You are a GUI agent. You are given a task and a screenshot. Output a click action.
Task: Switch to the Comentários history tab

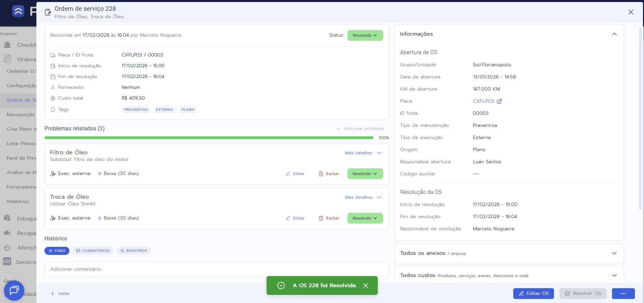point(93,251)
